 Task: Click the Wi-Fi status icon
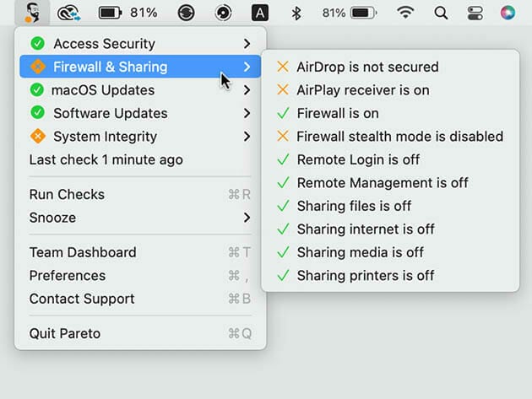coord(406,13)
